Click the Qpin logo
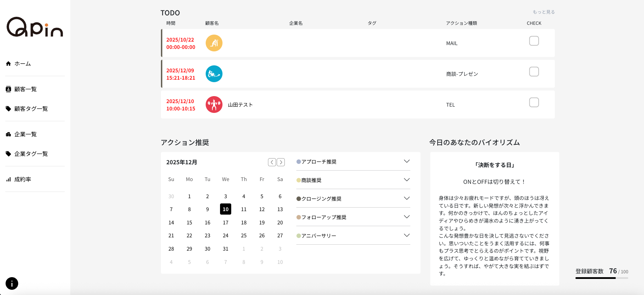Viewport: 644px width, 295px height. (35, 27)
